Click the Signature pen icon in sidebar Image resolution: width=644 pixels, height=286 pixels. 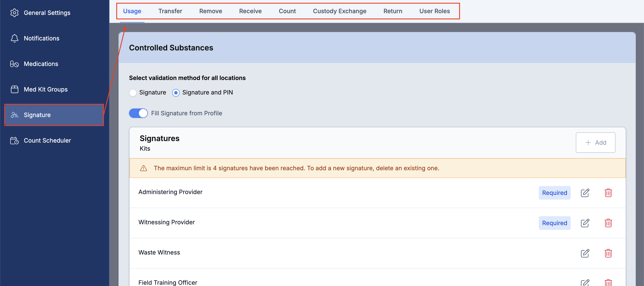(14, 115)
